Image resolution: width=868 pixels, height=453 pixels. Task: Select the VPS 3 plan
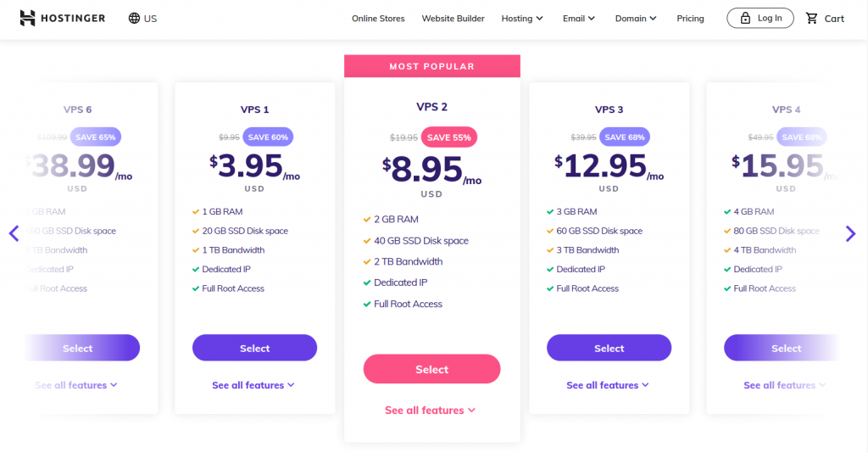pyautogui.click(x=609, y=348)
